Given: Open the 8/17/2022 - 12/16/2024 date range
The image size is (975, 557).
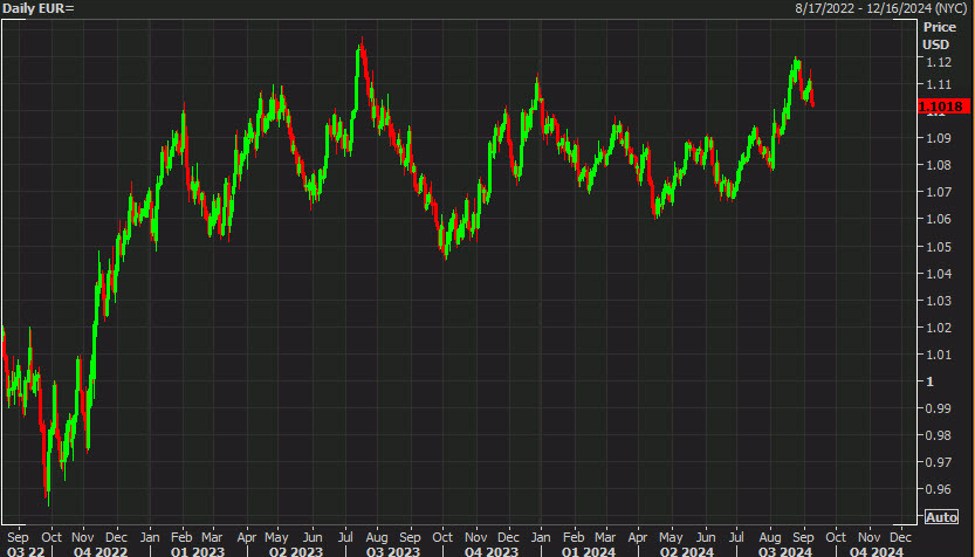Looking at the screenshot, I should (883, 8).
